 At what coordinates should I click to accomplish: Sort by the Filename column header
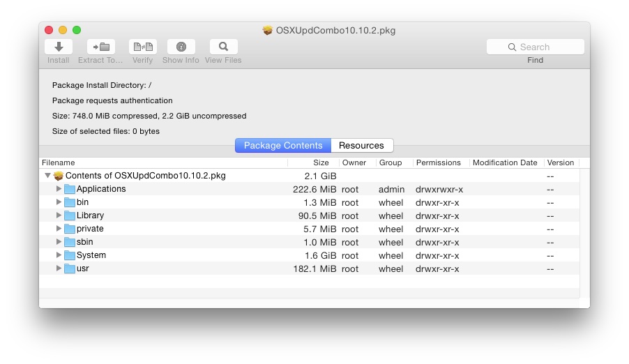click(164, 162)
